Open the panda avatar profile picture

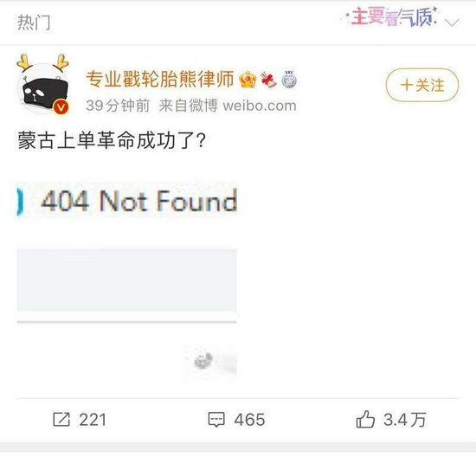pyautogui.click(x=43, y=85)
